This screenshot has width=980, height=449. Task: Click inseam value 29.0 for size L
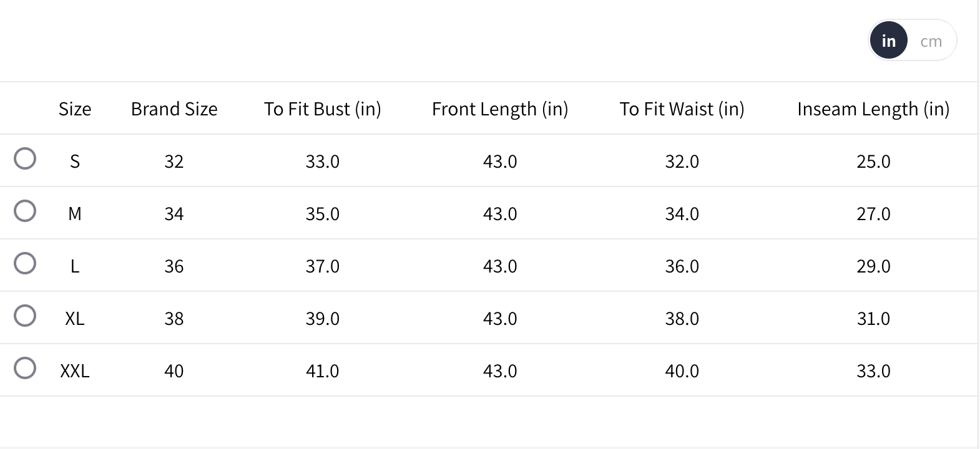tap(873, 266)
